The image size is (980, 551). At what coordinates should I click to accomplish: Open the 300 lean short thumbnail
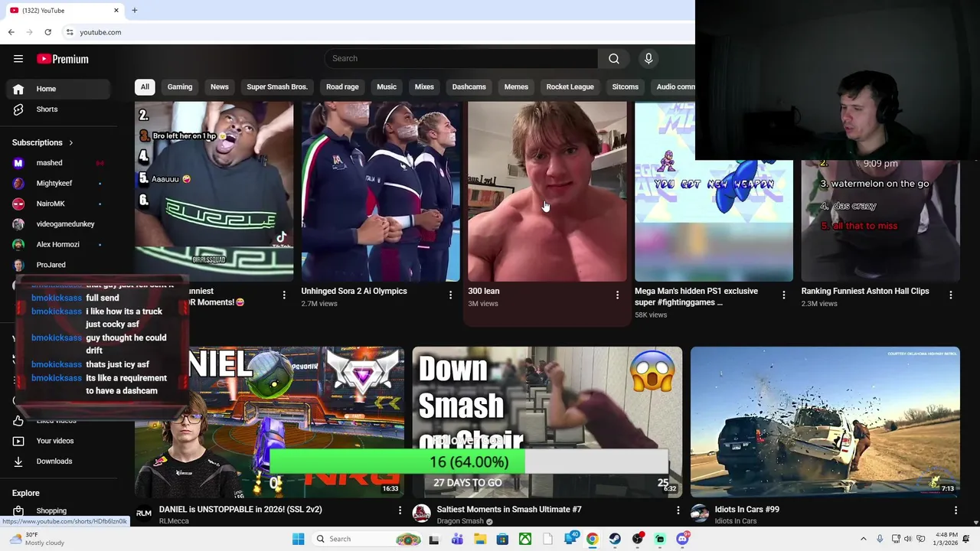547,191
